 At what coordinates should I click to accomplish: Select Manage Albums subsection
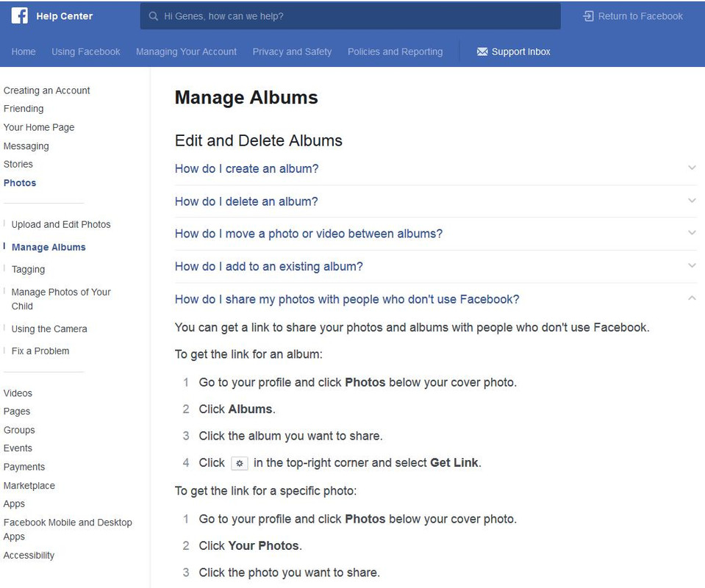[x=49, y=247]
